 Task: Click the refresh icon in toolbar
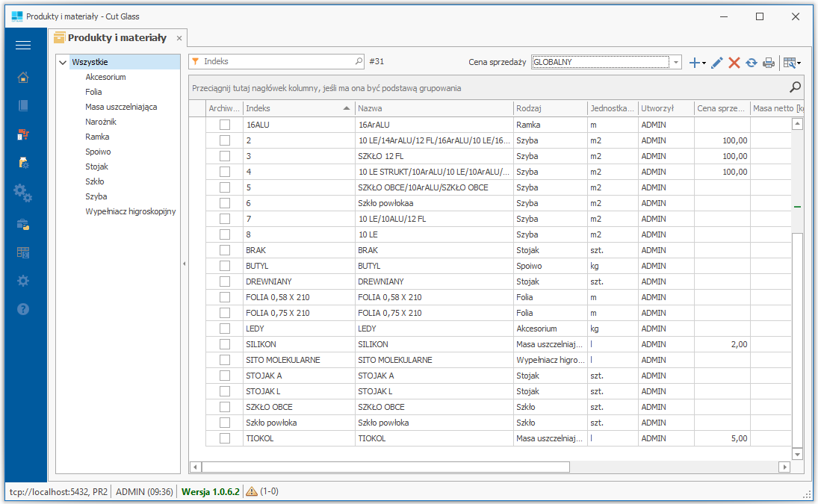click(x=752, y=63)
